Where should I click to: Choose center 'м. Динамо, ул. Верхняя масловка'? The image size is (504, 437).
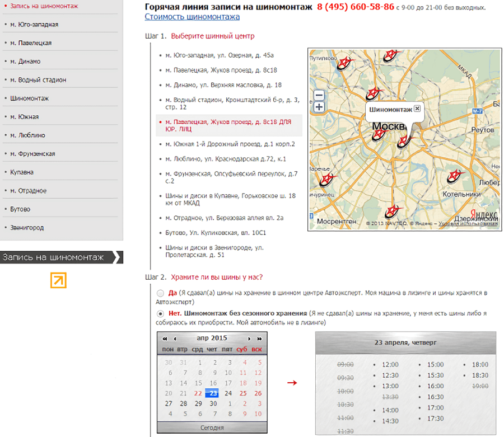[x=223, y=85]
